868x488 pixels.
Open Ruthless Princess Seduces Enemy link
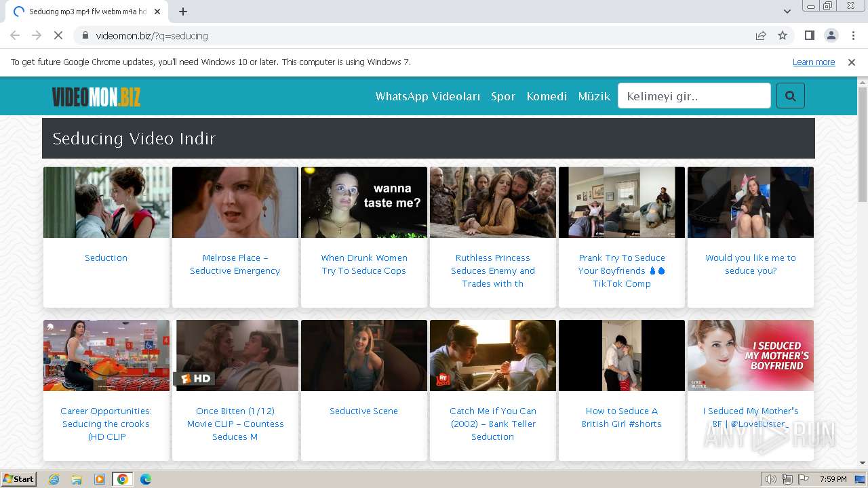click(x=493, y=270)
